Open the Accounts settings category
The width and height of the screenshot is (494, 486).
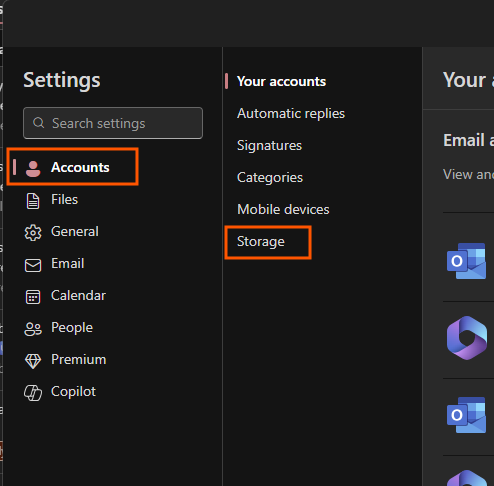click(x=72, y=167)
